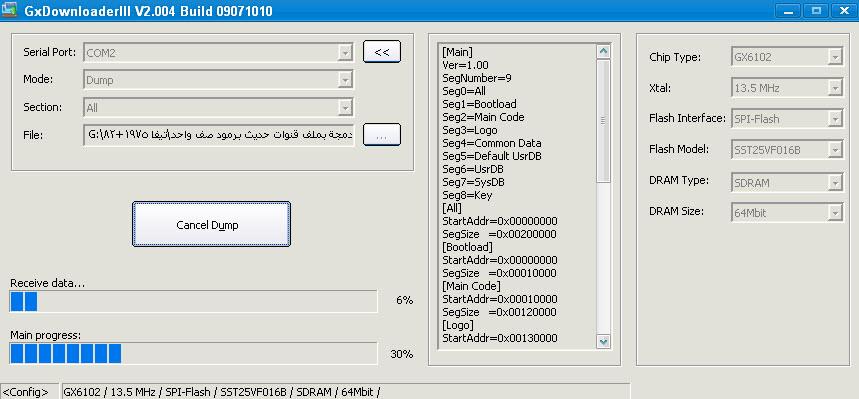Click the "Seg7=SysDB" line

(473, 182)
